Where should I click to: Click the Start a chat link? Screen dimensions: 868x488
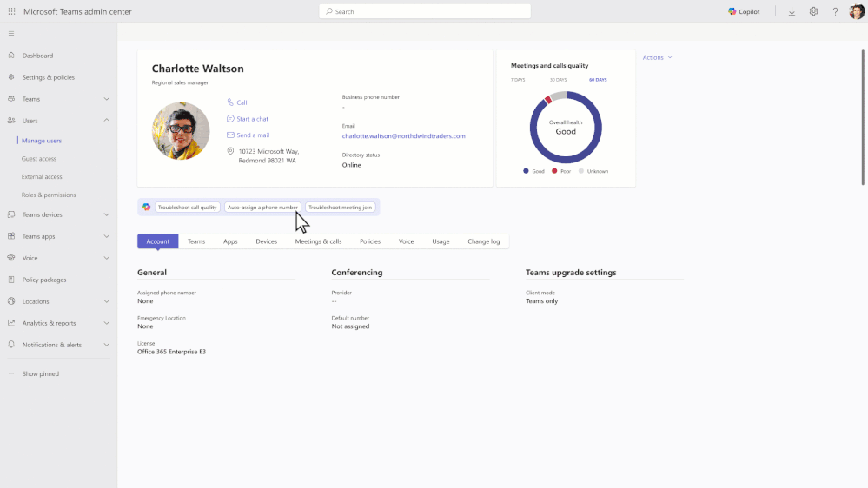[x=253, y=119]
